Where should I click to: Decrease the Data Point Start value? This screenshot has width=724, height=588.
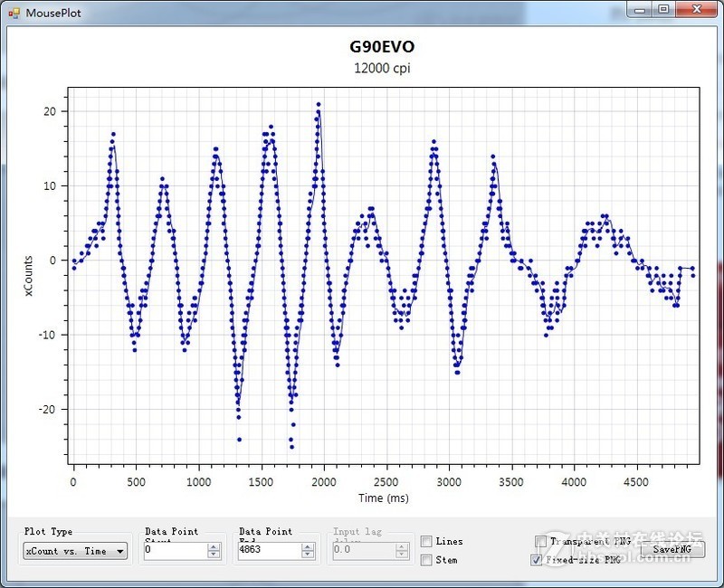pyautogui.click(x=214, y=555)
